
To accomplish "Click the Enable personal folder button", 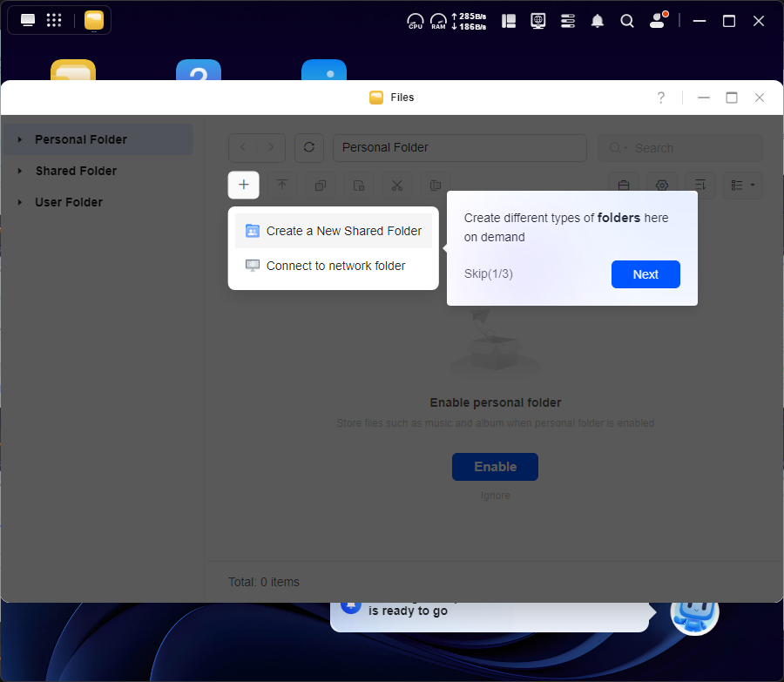I will click(495, 467).
